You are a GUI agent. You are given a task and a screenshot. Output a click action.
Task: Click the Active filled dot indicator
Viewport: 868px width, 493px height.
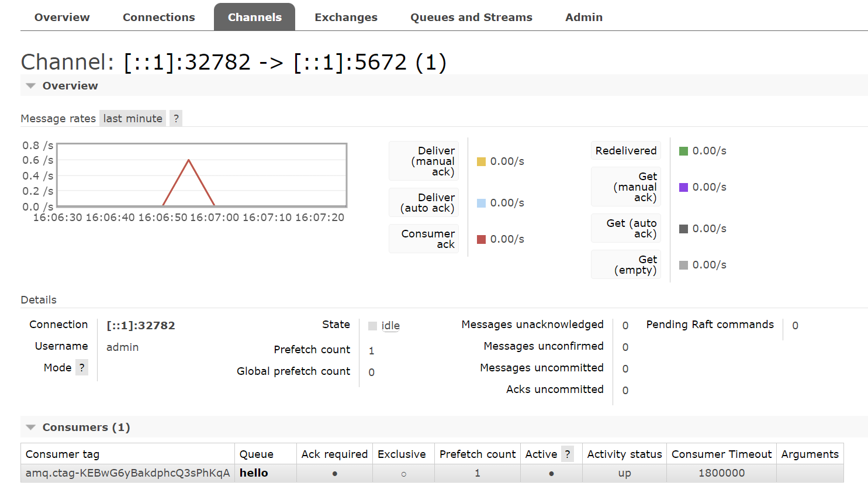[x=551, y=474]
